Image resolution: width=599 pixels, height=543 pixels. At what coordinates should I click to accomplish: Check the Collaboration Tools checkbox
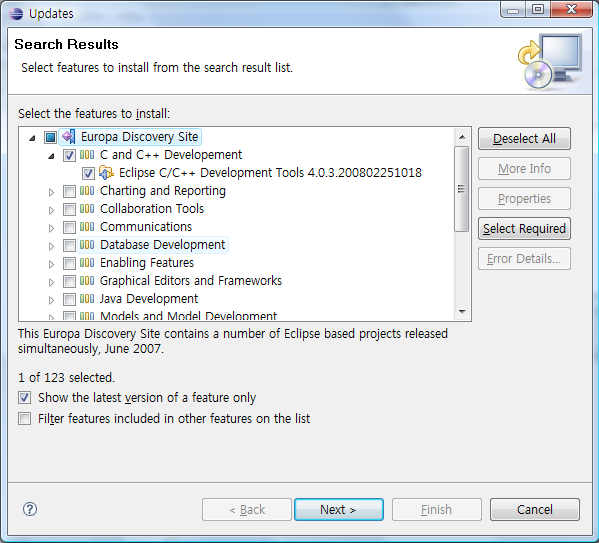[69, 209]
